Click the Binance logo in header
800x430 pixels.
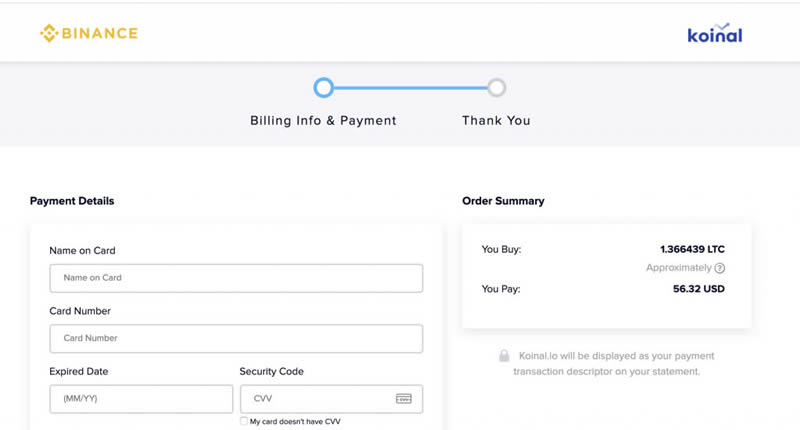tap(89, 34)
